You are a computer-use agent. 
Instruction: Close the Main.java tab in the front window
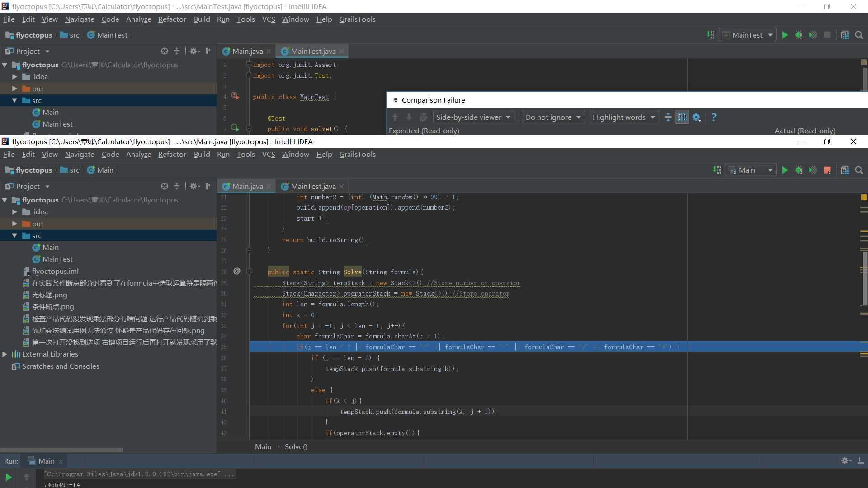pyautogui.click(x=269, y=187)
